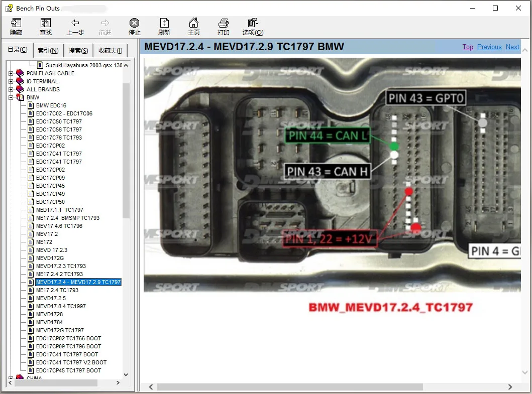Viewport: 532px width, 394px height.
Task: Open the Options (选项) toolbar icon
Action: [x=253, y=23]
